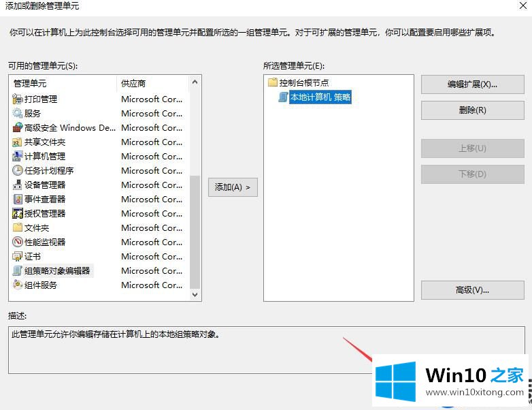532x410 pixels.
Task: Click the 设备管理器 icon
Action: tap(18, 185)
